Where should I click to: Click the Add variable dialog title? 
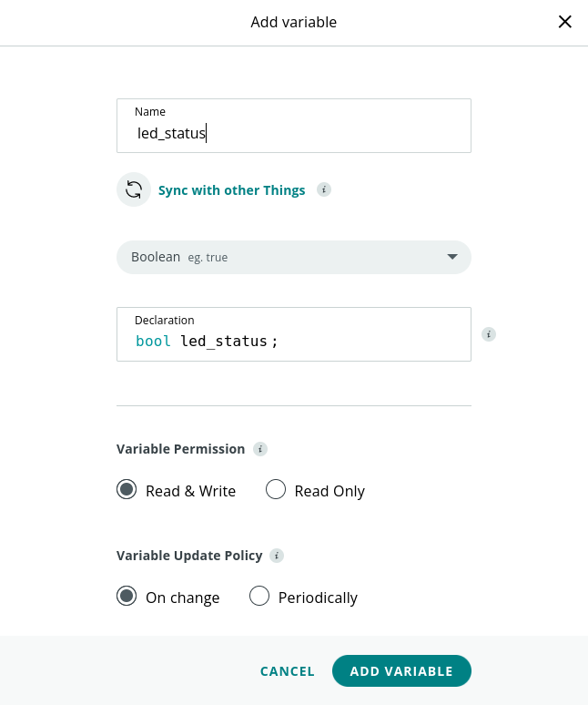(294, 22)
